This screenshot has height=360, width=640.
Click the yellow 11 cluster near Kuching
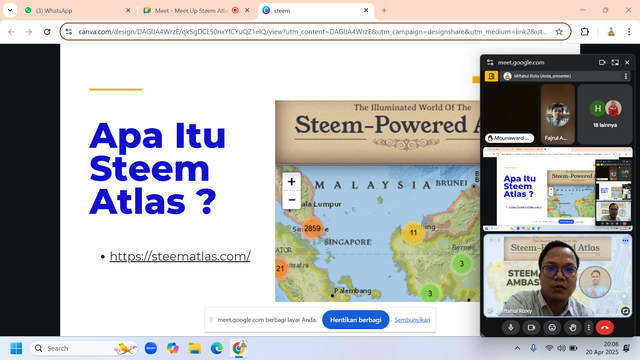point(413,233)
